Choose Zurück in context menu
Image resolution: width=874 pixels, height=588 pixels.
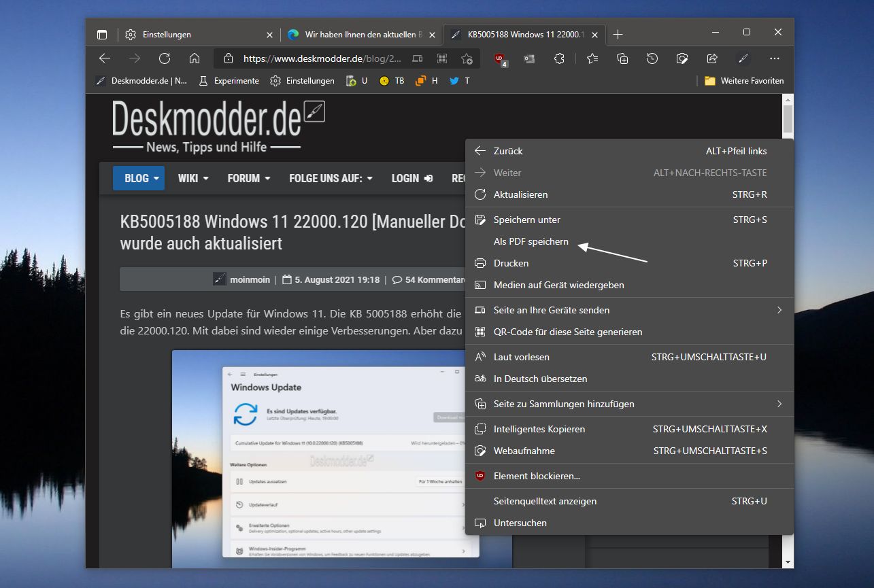(x=630, y=151)
